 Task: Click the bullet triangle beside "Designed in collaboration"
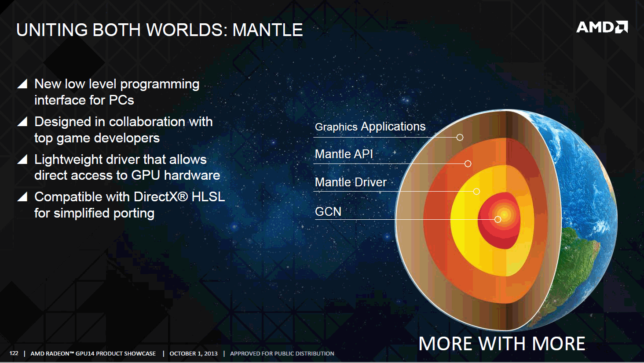23,122
